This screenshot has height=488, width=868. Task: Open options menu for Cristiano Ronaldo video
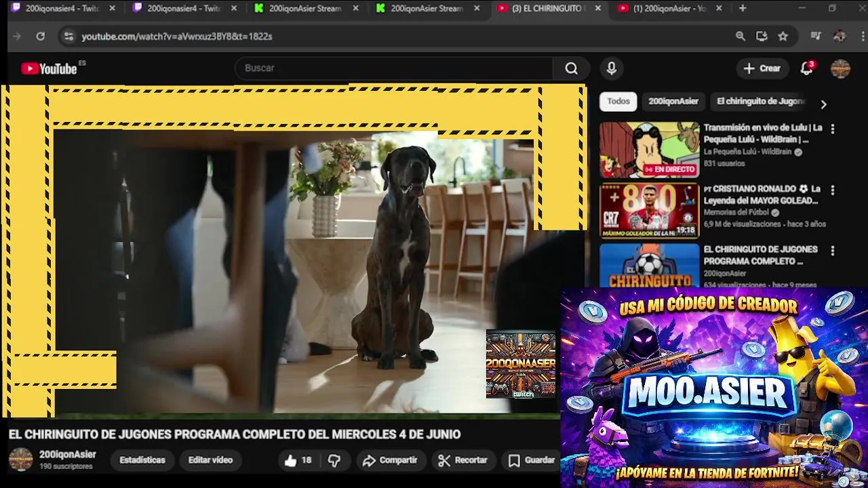click(x=833, y=190)
